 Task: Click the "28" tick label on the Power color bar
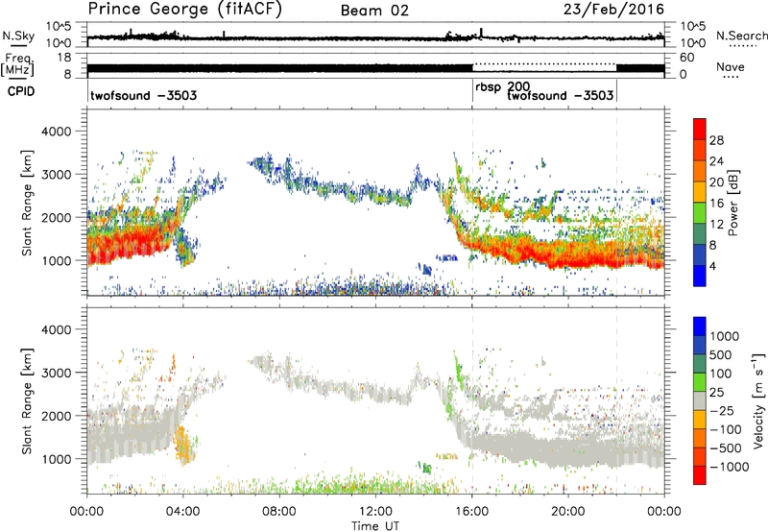coord(716,140)
